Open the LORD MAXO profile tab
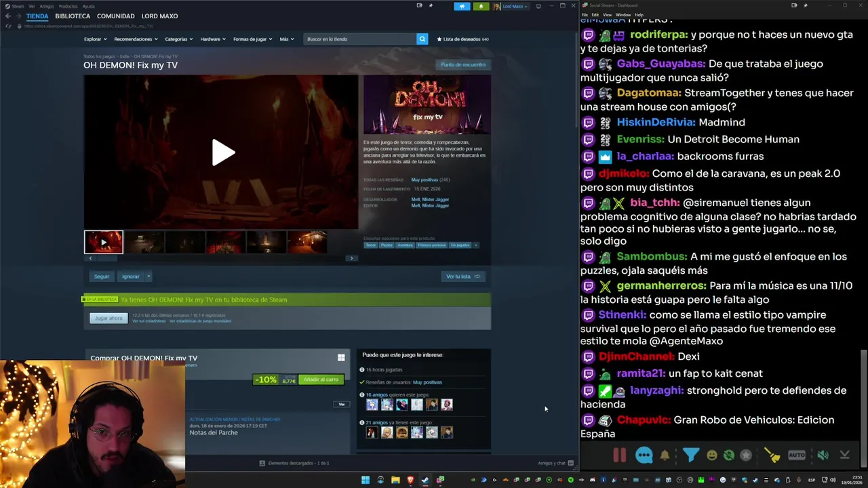 pos(159,16)
